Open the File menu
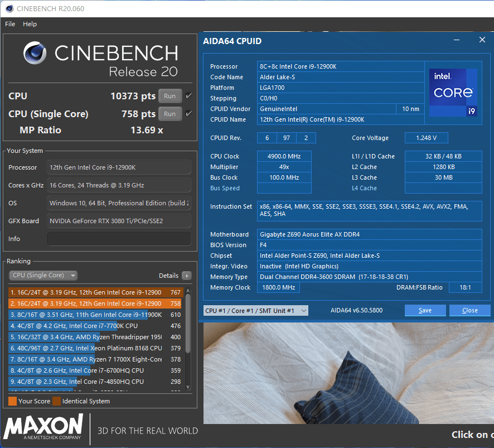Screen dimensions: 494x448 (x=10, y=24)
